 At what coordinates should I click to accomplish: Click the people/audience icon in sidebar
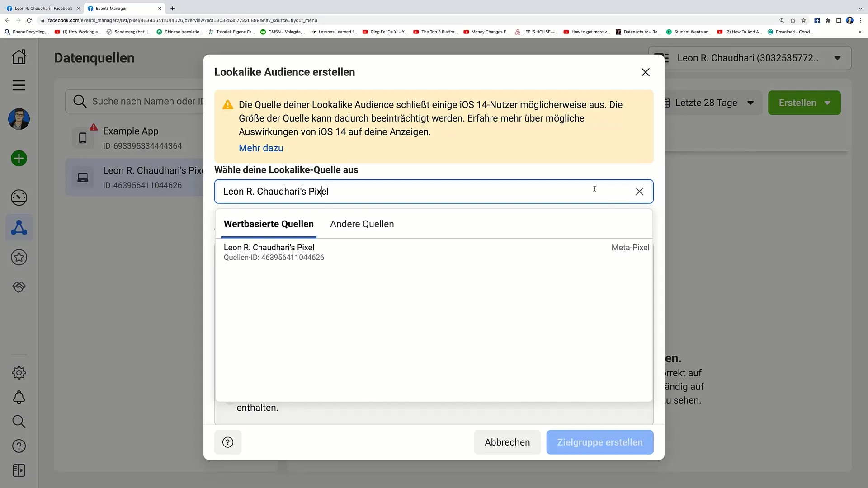(x=19, y=228)
